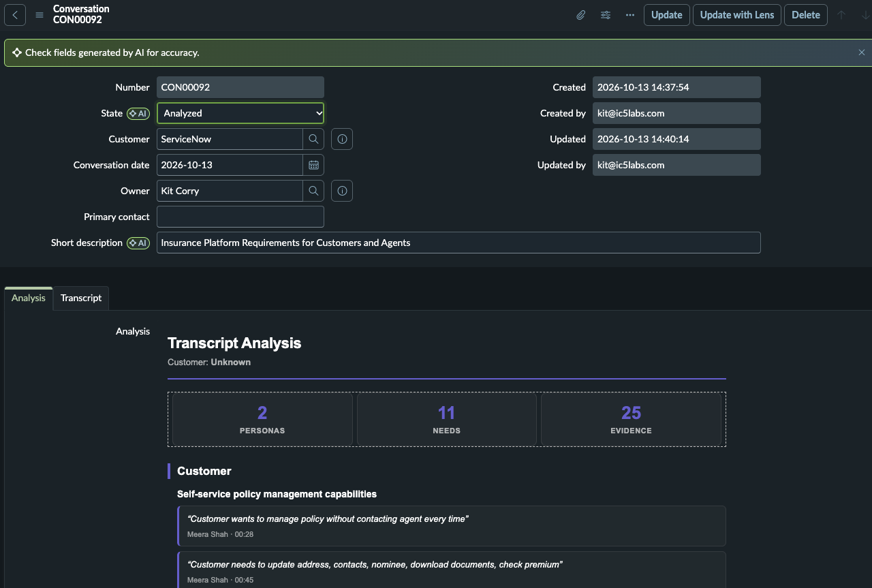Image resolution: width=872 pixels, height=588 pixels.
Task: Go to previous record arrow
Action: pos(841,15)
